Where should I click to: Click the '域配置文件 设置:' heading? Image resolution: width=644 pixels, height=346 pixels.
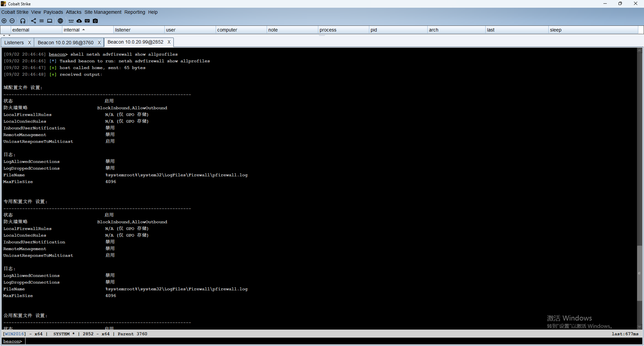pos(23,88)
